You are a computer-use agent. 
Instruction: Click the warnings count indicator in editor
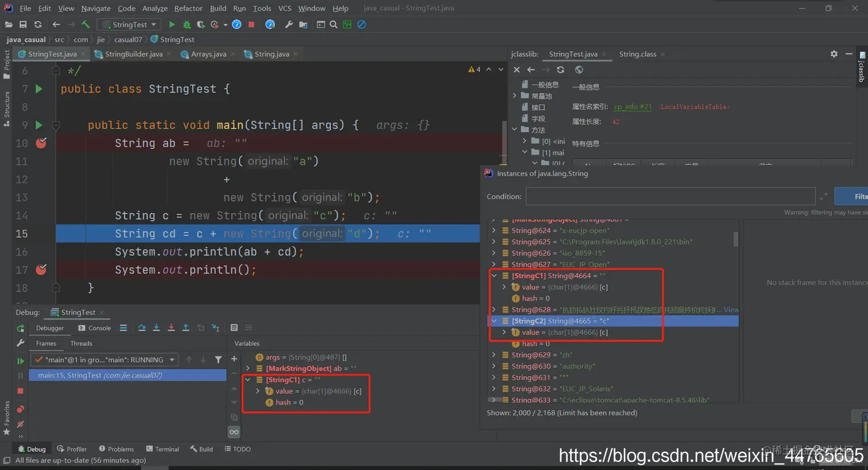[474, 70]
